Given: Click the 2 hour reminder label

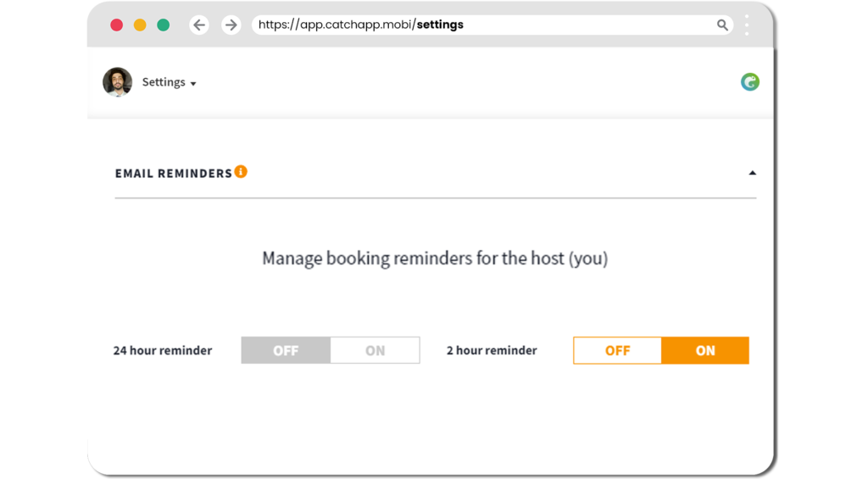Looking at the screenshot, I should (492, 350).
